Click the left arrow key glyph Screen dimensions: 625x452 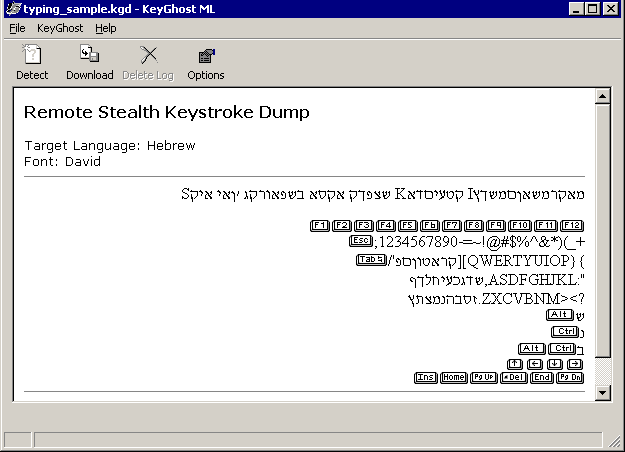(x=535, y=364)
